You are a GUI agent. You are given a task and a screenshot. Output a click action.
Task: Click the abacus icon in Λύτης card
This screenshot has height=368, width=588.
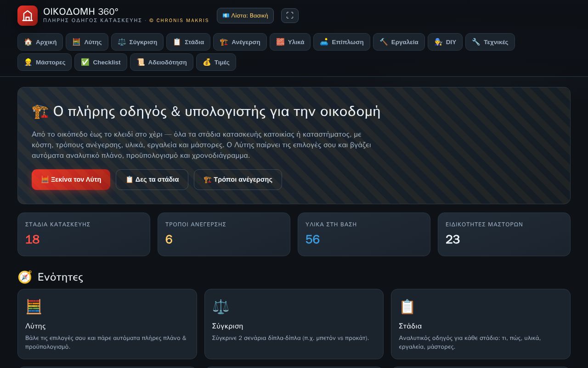pyautogui.click(x=34, y=307)
